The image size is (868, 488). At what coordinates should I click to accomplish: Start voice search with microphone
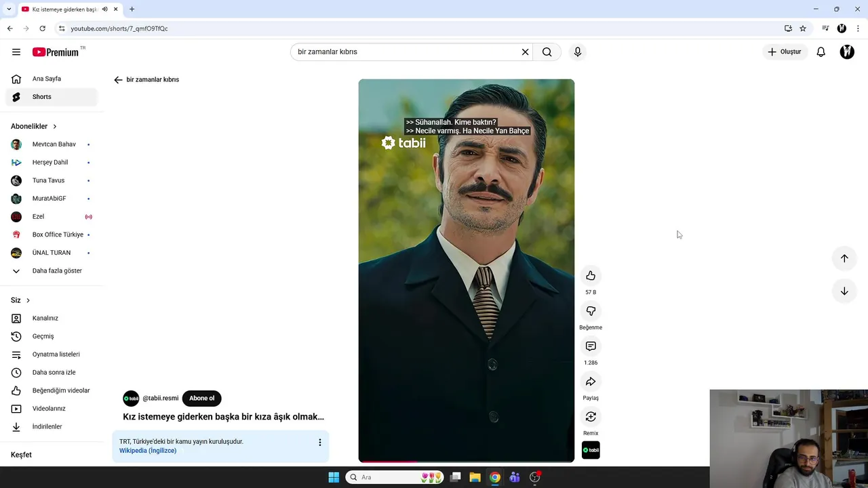pyautogui.click(x=578, y=52)
